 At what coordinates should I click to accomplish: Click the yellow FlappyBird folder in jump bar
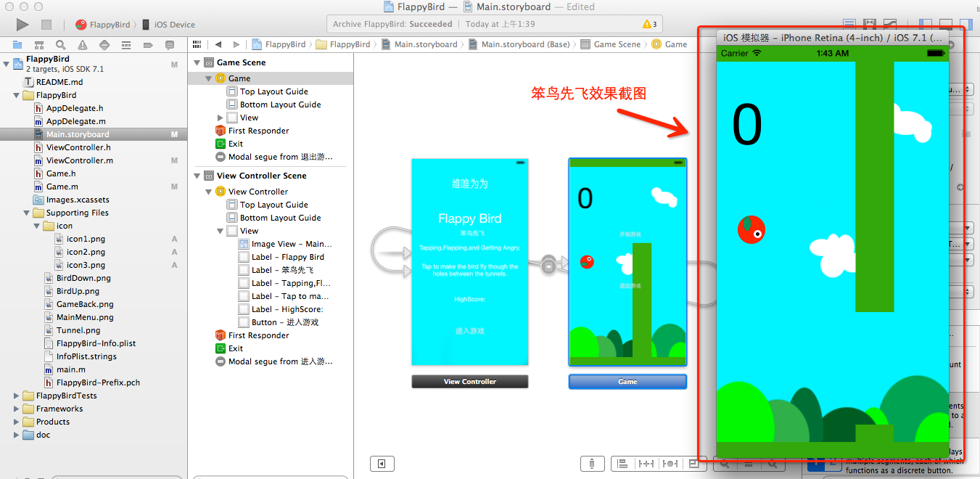point(344,44)
